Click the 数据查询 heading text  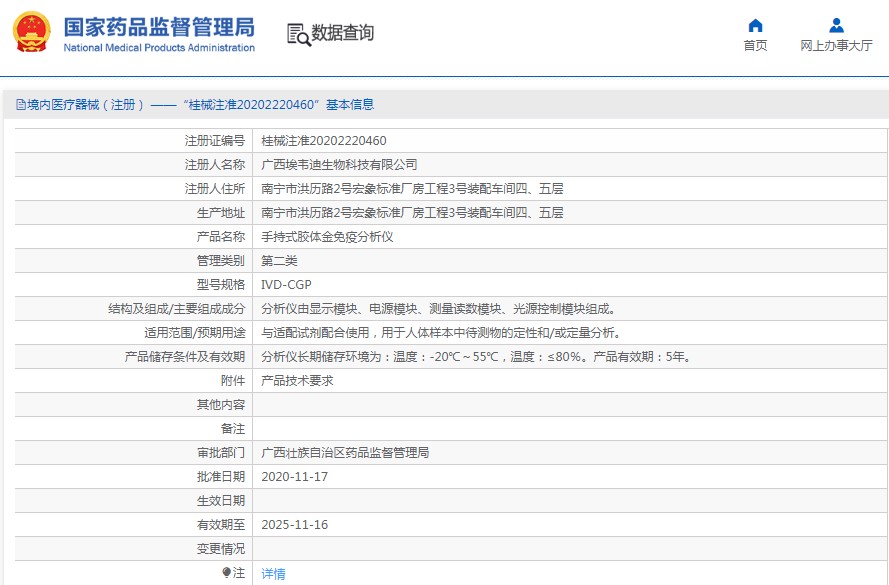coord(342,33)
